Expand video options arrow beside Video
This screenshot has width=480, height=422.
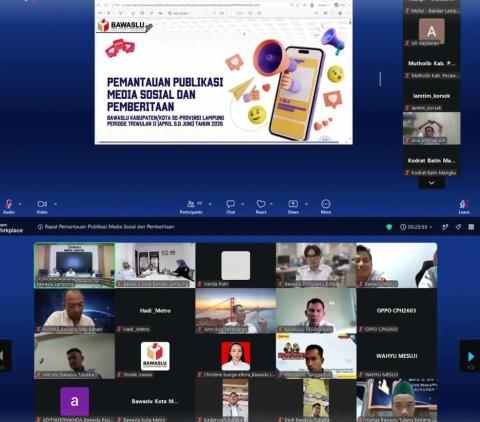click(55, 204)
